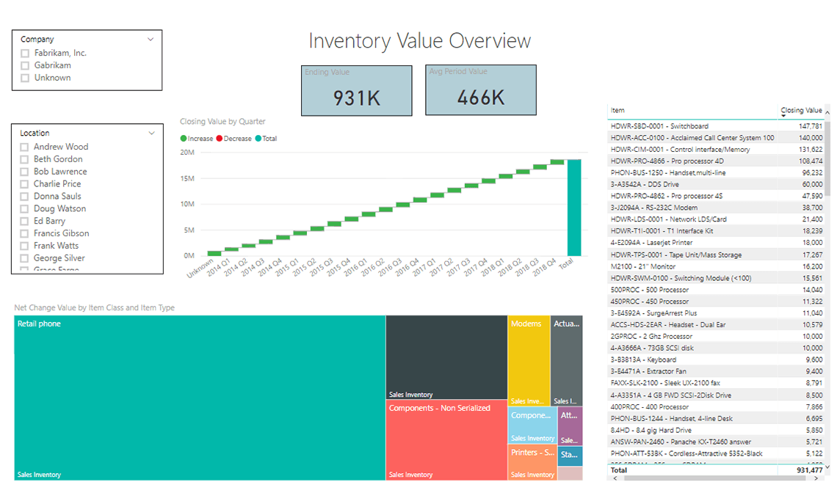This screenshot has height=504, width=837.
Task: Select the teal Total bar in waterfall chart
Action: [574, 208]
